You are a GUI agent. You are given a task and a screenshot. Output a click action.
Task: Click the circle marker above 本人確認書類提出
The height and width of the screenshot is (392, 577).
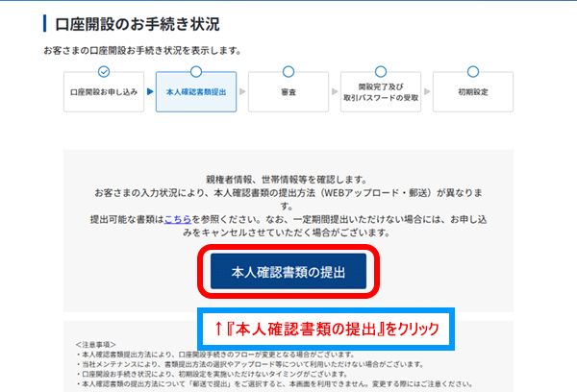(196, 72)
